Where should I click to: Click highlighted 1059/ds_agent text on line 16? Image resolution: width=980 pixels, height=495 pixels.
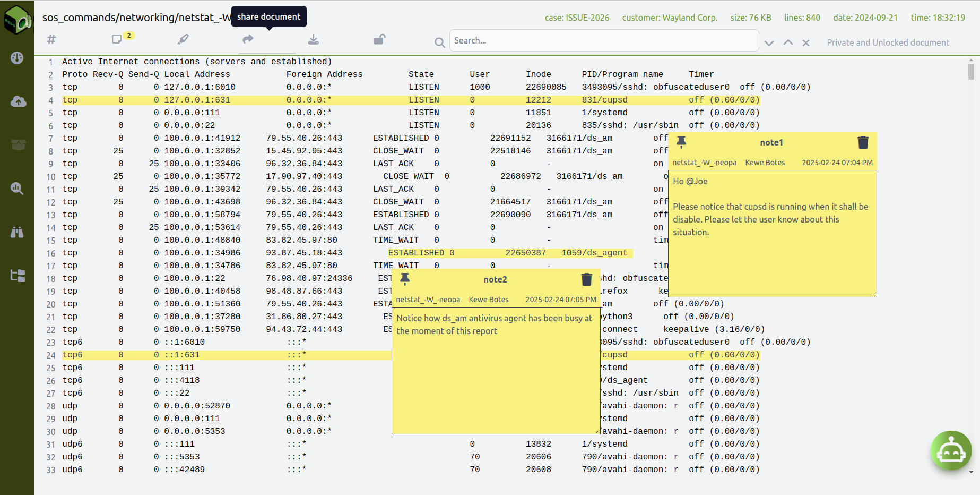click(594, 253)
